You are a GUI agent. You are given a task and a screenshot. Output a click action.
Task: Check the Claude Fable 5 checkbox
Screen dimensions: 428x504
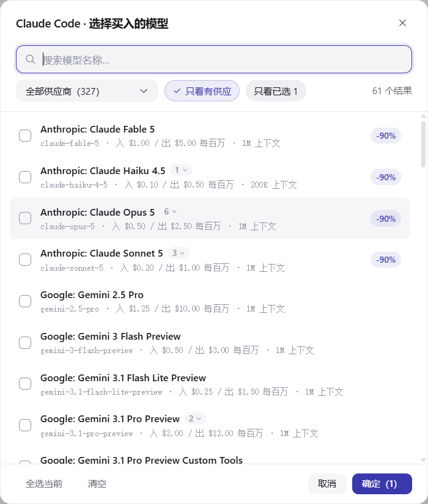click(25, 136)
